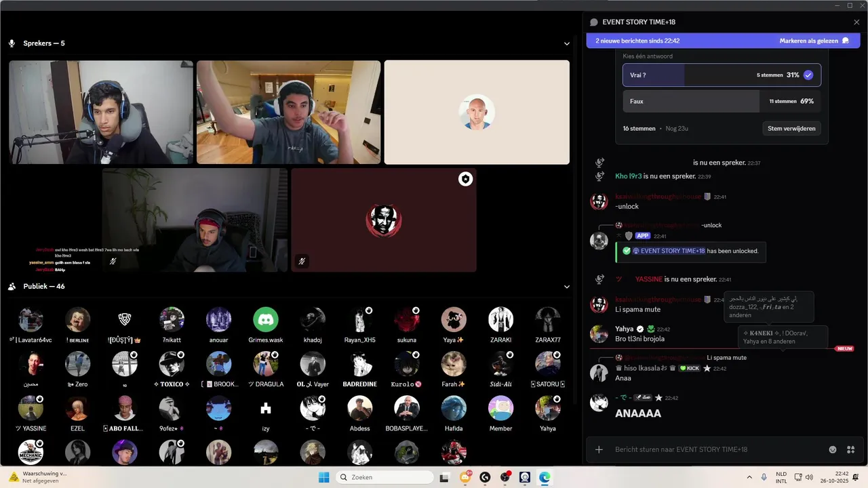Click the Sprekers microphone icon
Viewport: 868px width, 488px height.
pos(12,43)
